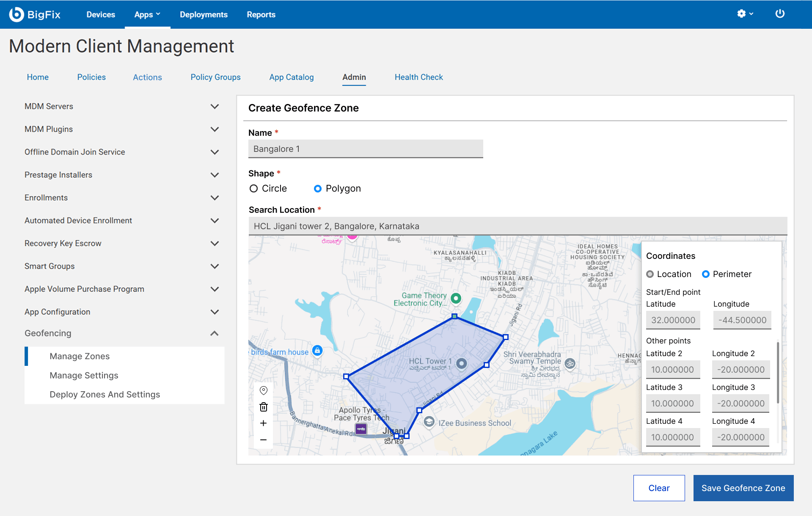Select the Circle shape option
The height and width of the screenshot is (516, 812).
[x=253, y=189]
